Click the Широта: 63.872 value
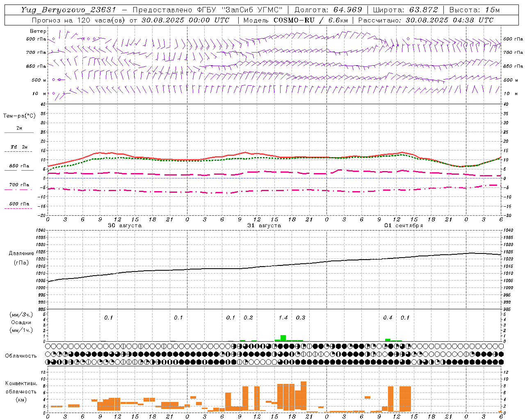525x420 pixels. pyautogui.click(x=406, y=10)
